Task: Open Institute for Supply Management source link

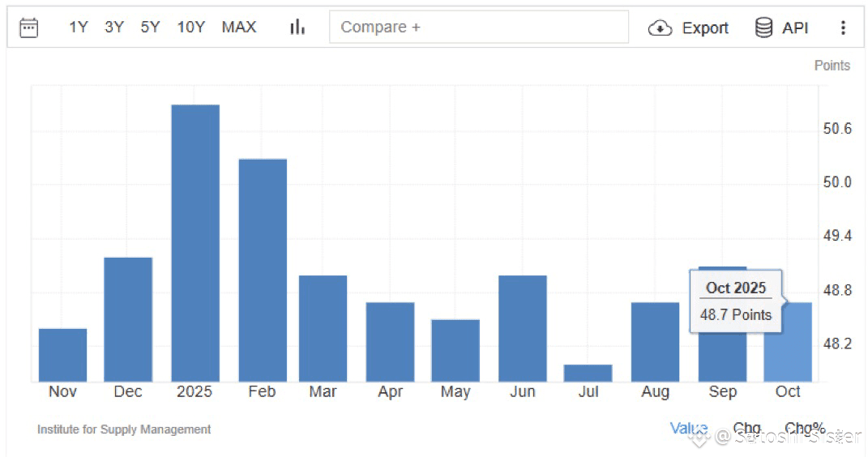Action: (124, 429)
